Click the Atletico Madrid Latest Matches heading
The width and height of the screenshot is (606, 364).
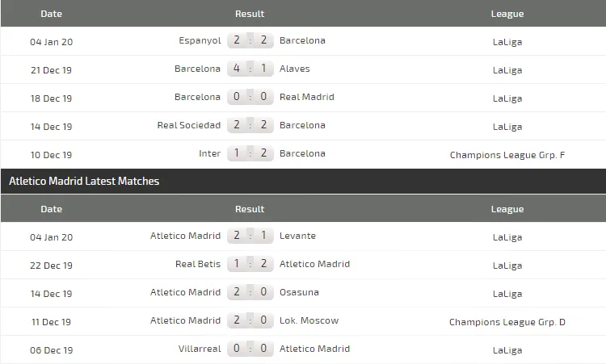[x=84, y=182]
